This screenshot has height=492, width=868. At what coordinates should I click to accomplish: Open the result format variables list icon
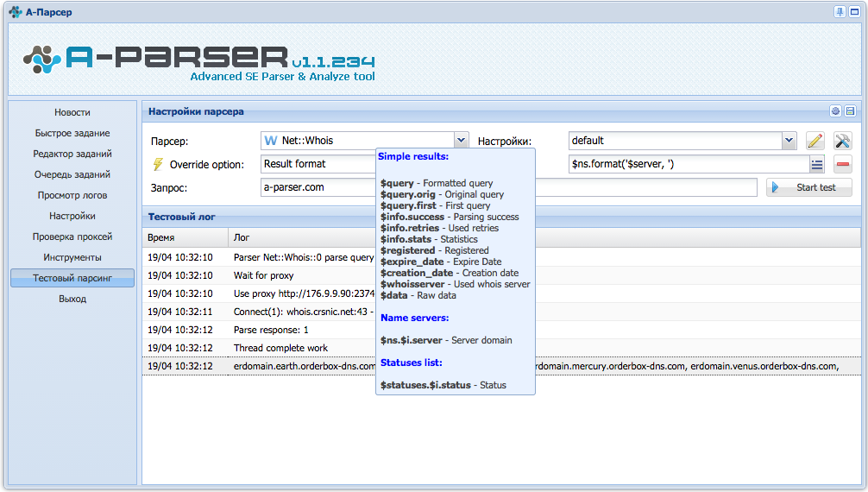point(816,164)
